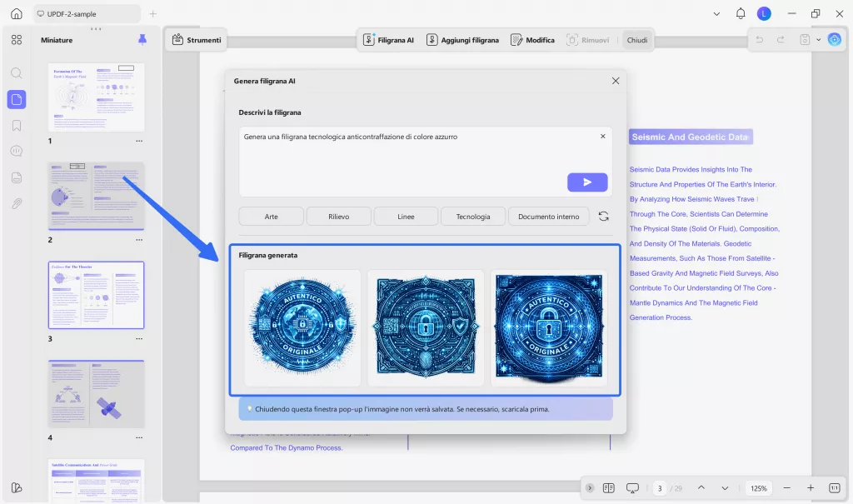Go to next page arrow
Screen dimensions: 853x504
click(x=725, y=488)
